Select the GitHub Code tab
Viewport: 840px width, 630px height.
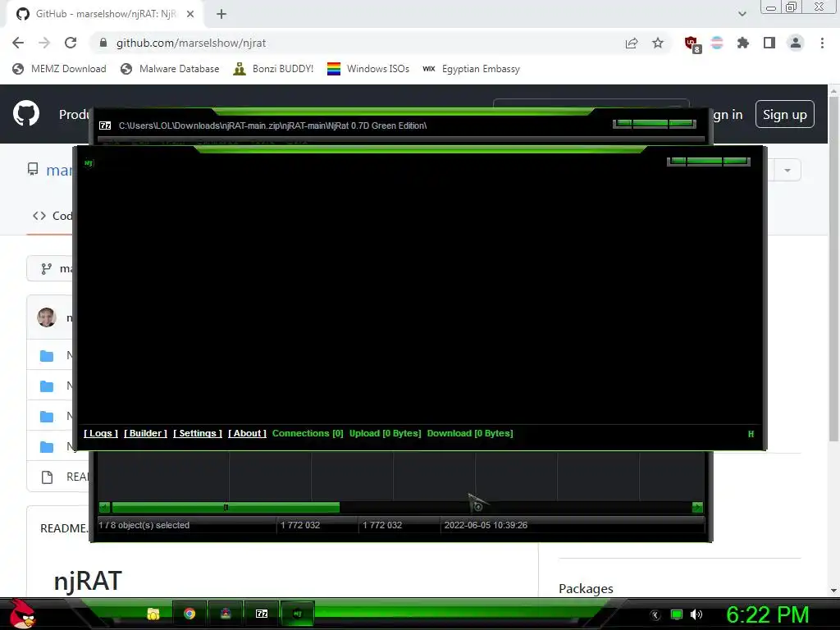pos(52,216)
